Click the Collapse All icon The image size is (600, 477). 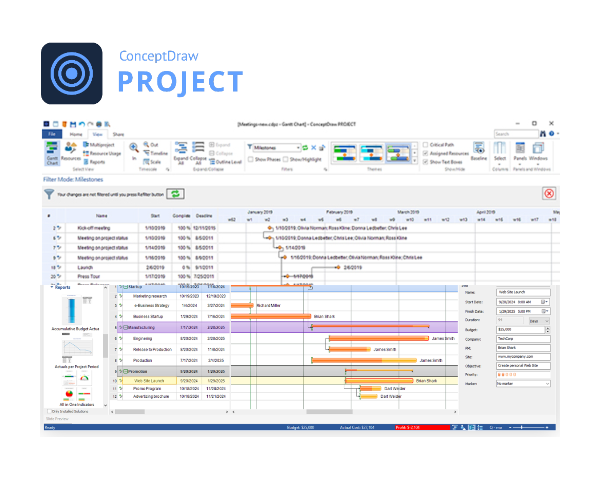198,153
